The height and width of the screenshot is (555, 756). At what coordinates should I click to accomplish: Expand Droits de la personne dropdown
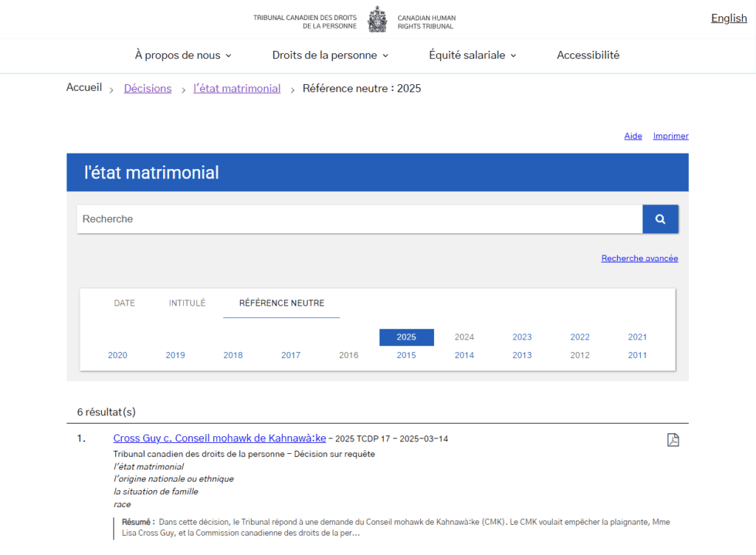click(330, 55)
